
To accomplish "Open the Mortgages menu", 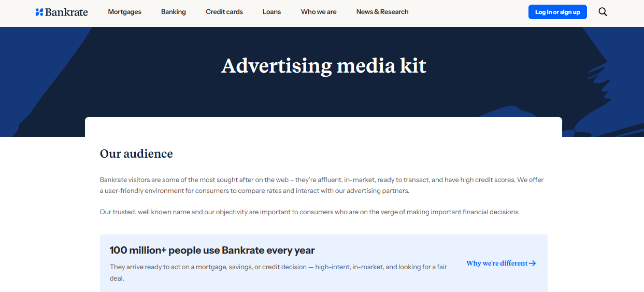I will (124, 12).
